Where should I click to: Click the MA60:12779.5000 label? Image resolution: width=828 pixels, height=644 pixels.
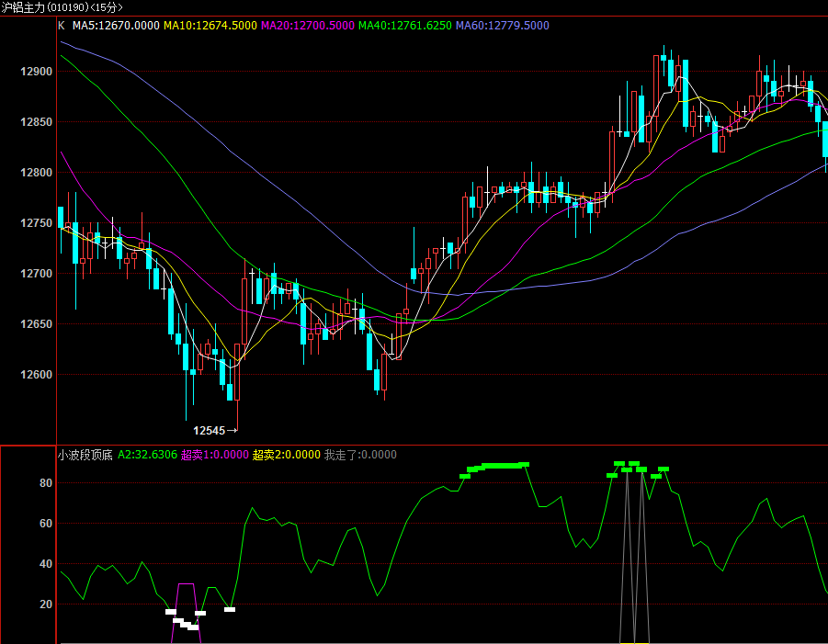(502, 26)
